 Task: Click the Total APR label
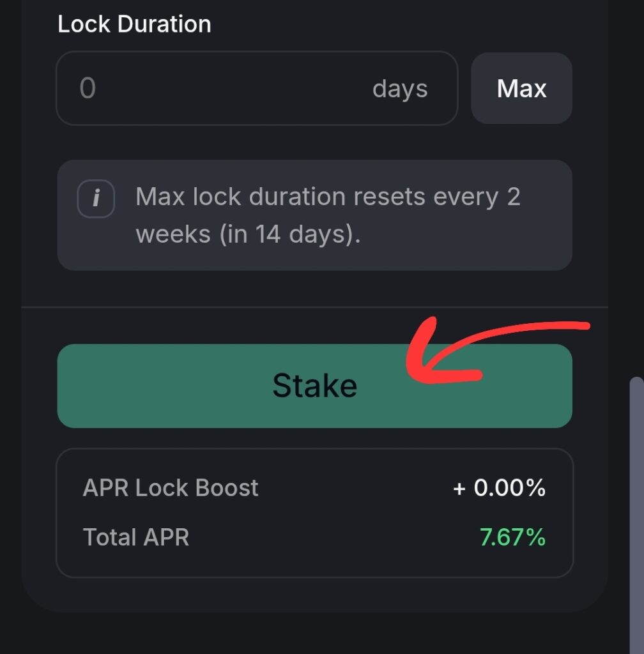click(x=136, y=537)
